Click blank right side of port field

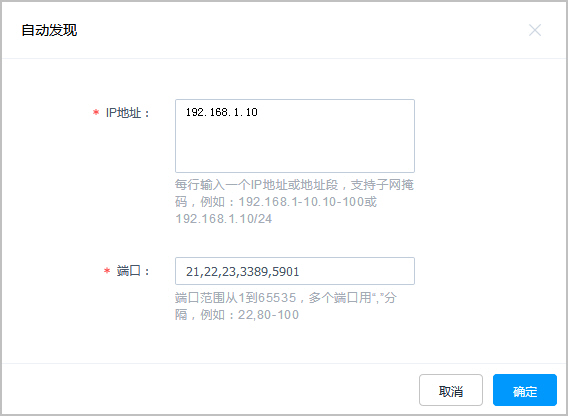(x=357, y=271)
